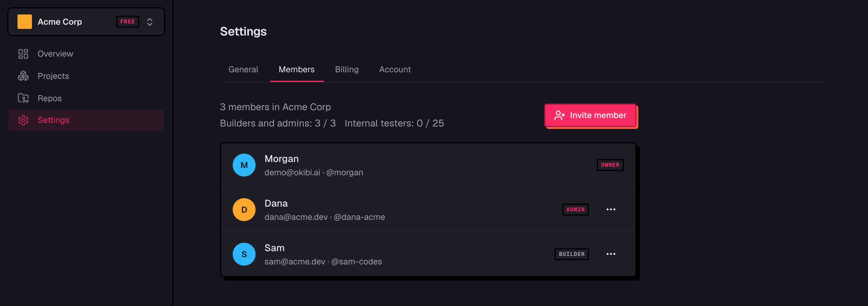The width and height of the screenshot is (868, 306).
Task: Click the OWNER role badge
Action: 610,165
